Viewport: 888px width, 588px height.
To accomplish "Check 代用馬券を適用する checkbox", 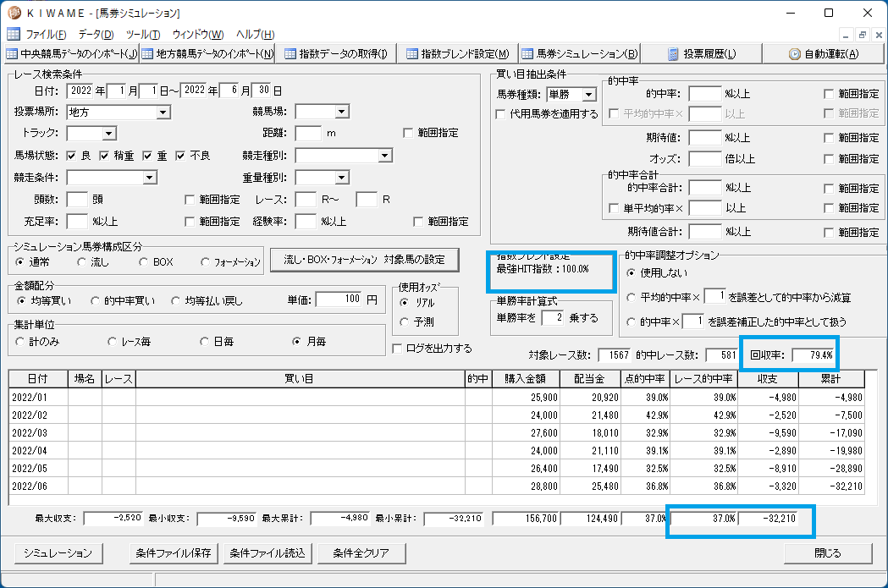I will [500, 114].
